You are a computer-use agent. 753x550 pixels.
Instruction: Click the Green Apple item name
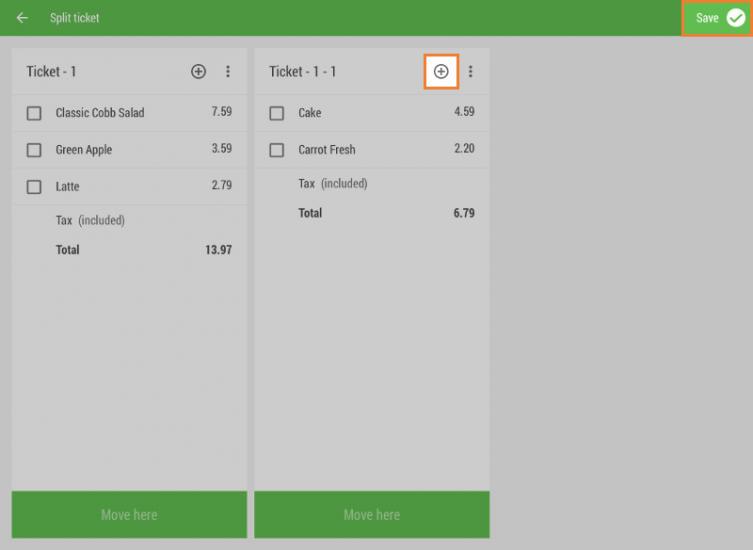[84, 150]
